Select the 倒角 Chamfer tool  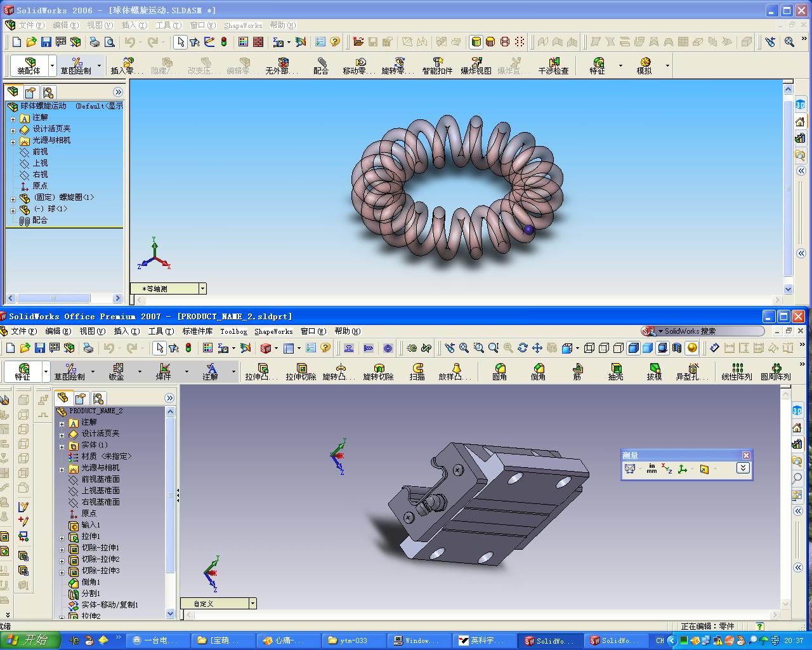click(x=539, y=371)
